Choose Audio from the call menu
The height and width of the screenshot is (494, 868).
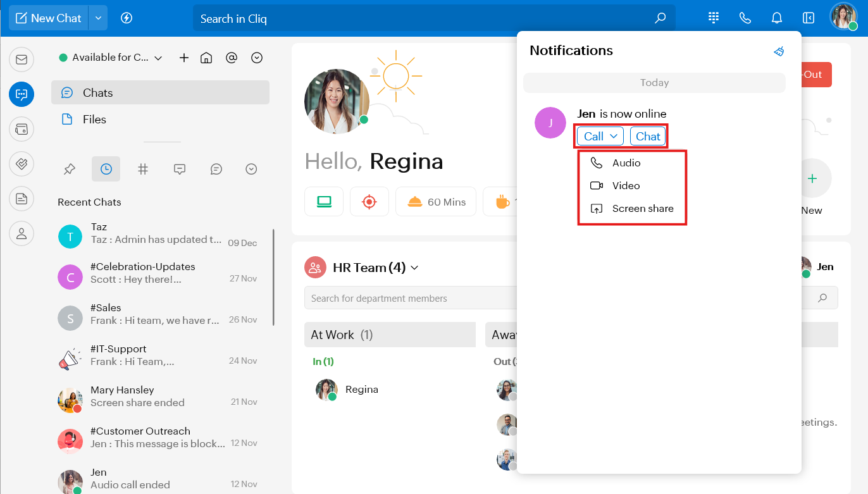pos(626,163)
